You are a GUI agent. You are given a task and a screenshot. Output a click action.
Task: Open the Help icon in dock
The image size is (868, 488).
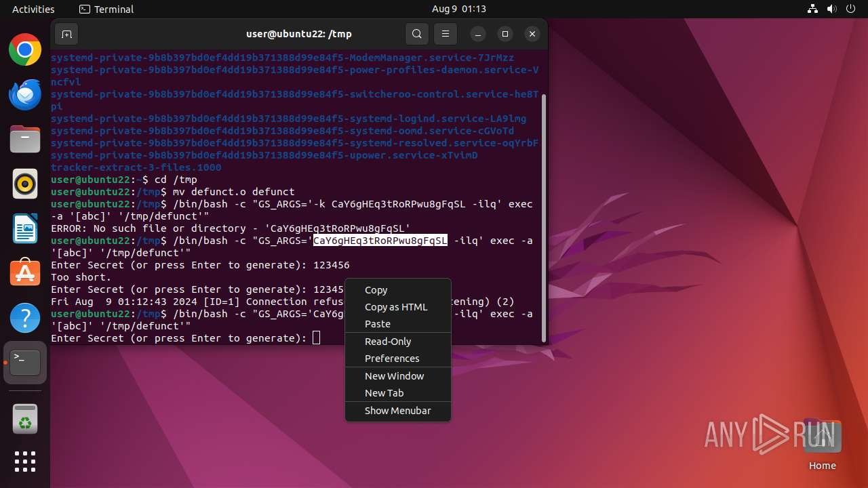[x=25, y=318]
